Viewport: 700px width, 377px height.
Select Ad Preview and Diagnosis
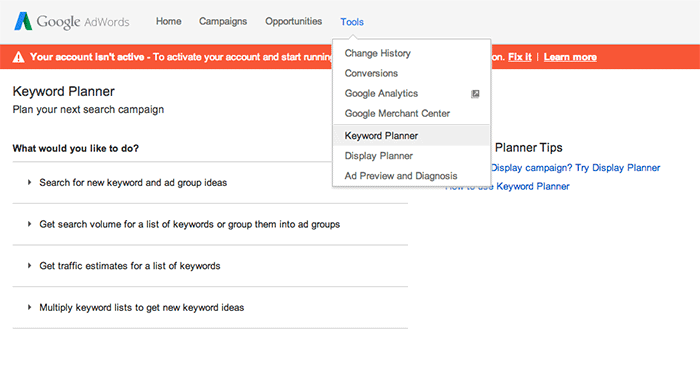coord(412,176)
